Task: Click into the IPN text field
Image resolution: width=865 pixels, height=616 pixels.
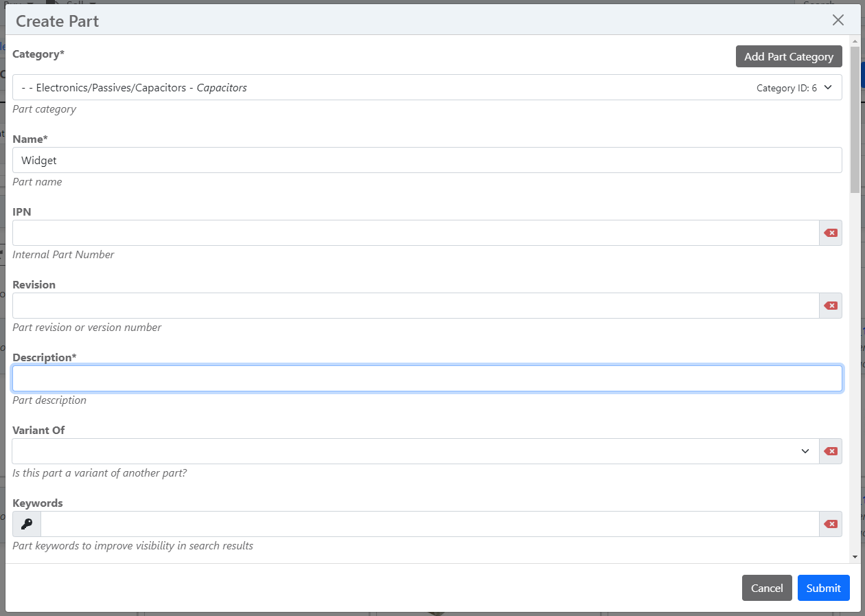Action: tap(415, 233)
